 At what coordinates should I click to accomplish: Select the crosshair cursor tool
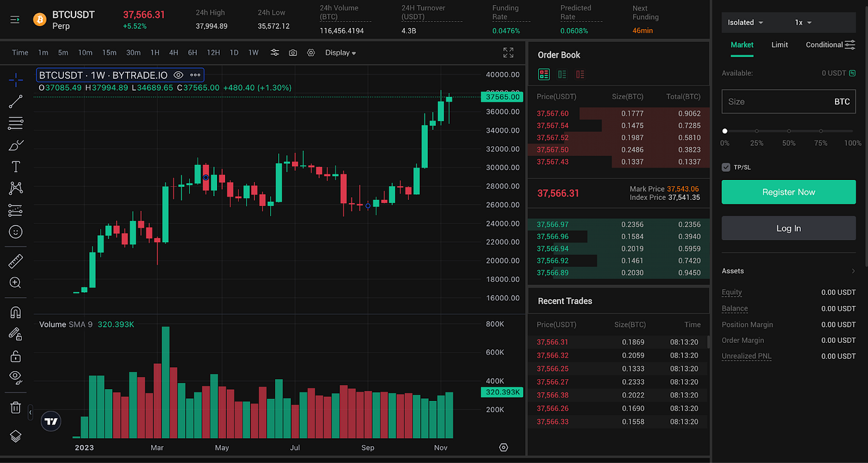tap(15, 79)
